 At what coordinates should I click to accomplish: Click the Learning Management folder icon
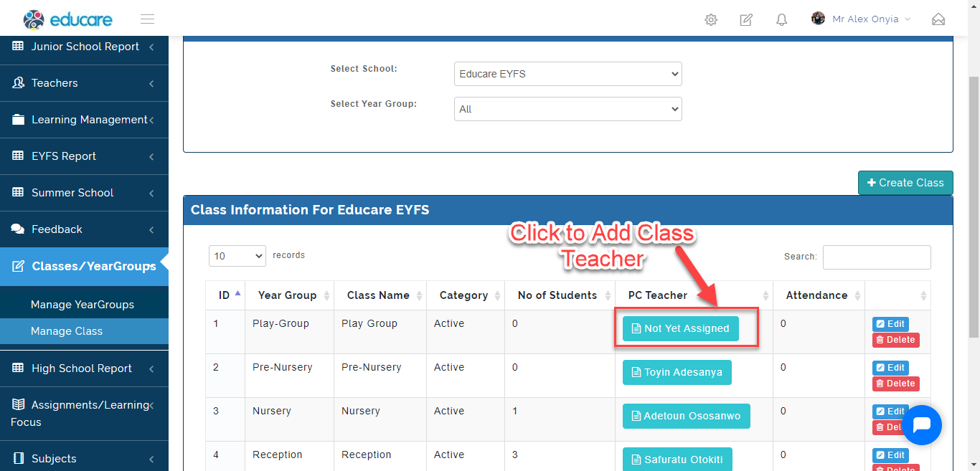[x=18, y=120]
